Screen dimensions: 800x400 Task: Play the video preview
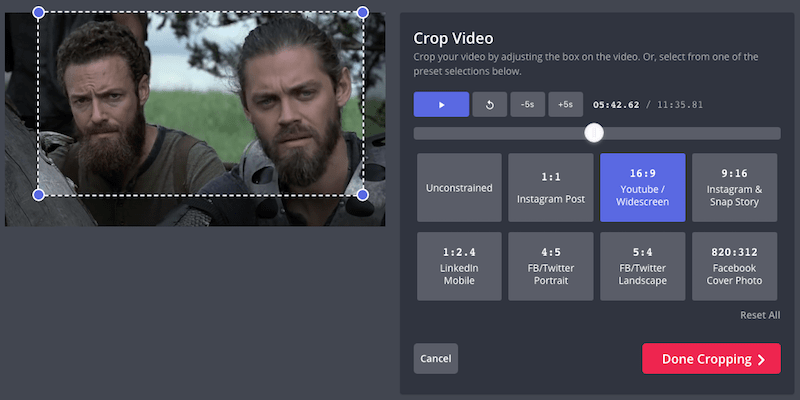(x=441, y=105)
